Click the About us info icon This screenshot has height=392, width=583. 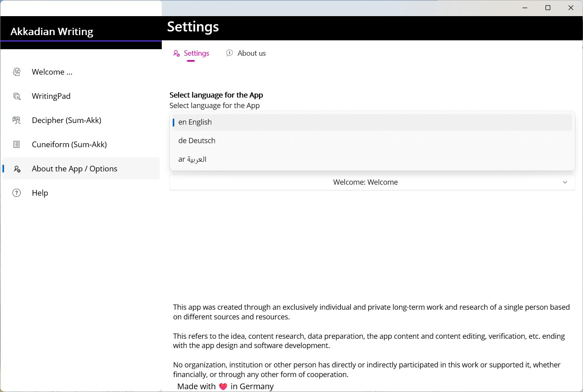point(230,53)
